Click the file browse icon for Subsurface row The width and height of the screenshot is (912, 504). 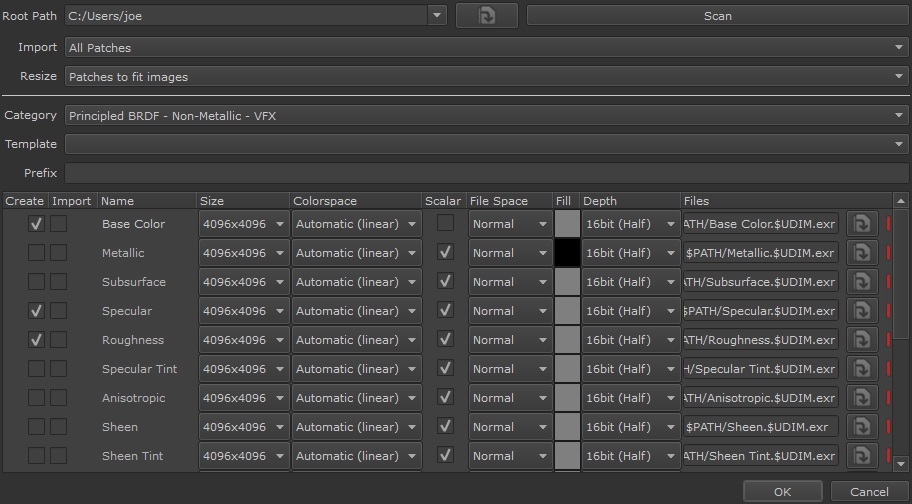(861, 282)
